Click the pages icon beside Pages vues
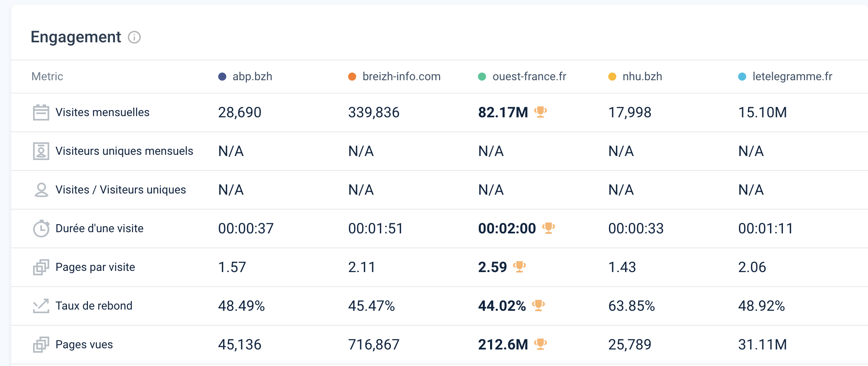868x366 pixels. pos(41,345)
